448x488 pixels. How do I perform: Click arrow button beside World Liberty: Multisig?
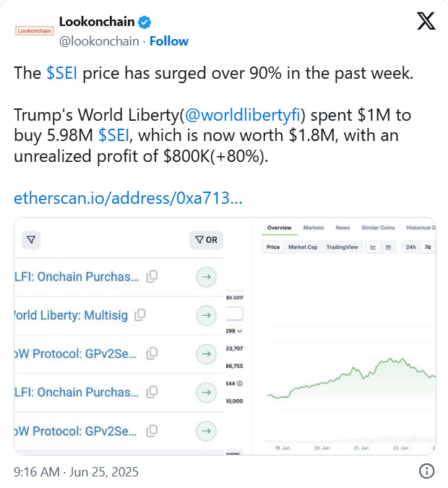(x=206, y=315)
